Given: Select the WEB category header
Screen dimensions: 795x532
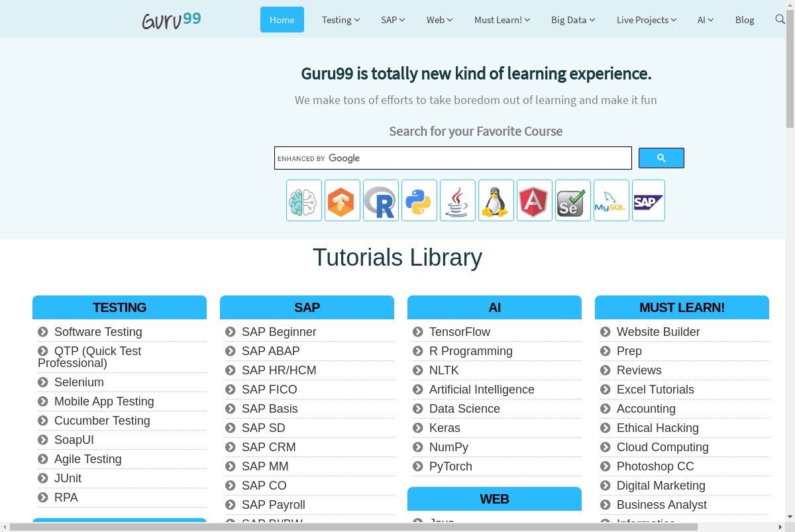Looking at the screenshot, I should pos(494,499).
